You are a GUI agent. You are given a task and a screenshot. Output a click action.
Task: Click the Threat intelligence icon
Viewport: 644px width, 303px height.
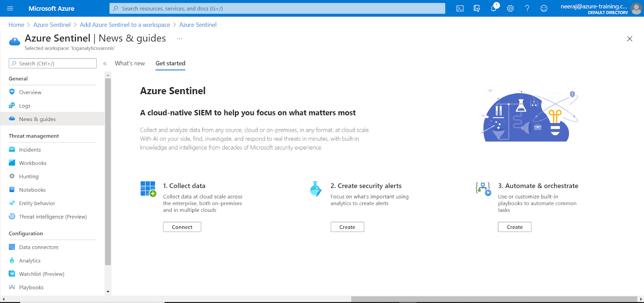(x=12, y=217)
